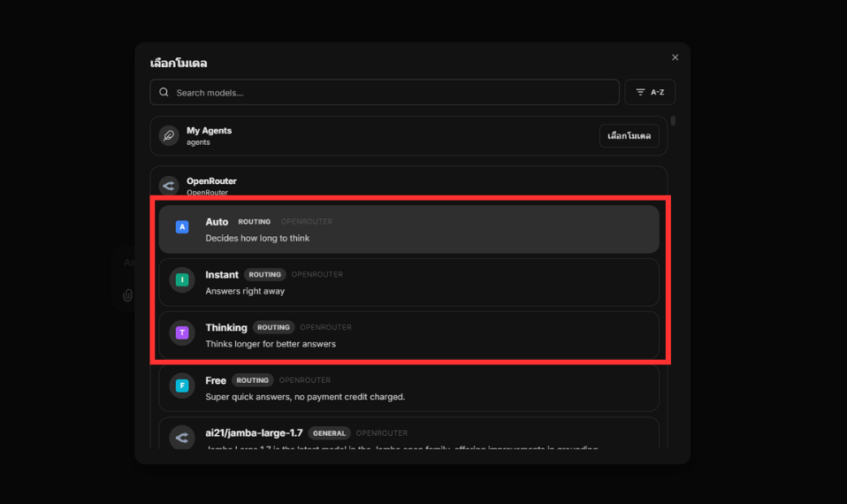The width and height of the screenshot is (847, 504).
Task: Choose the Instant routing model
Action: [x=408, y=283]
